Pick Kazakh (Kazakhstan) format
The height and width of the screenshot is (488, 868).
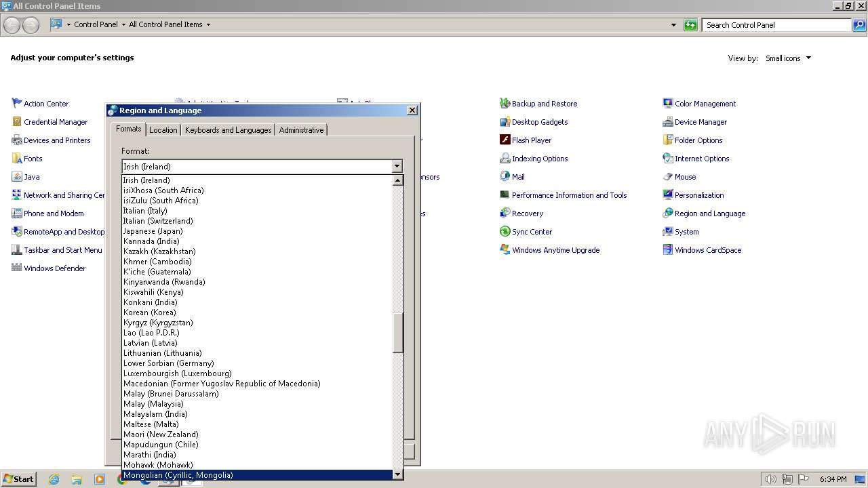pos(258,251)
